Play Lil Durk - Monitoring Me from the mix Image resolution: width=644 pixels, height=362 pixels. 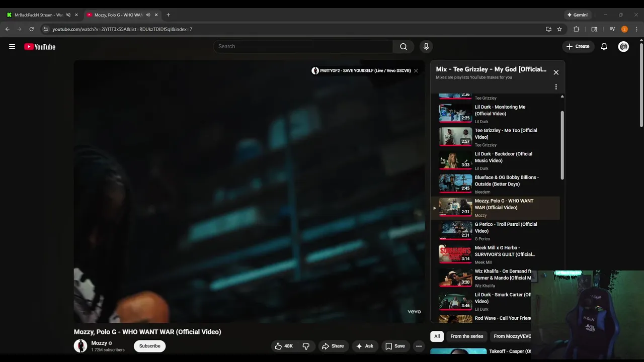point(496,114)
